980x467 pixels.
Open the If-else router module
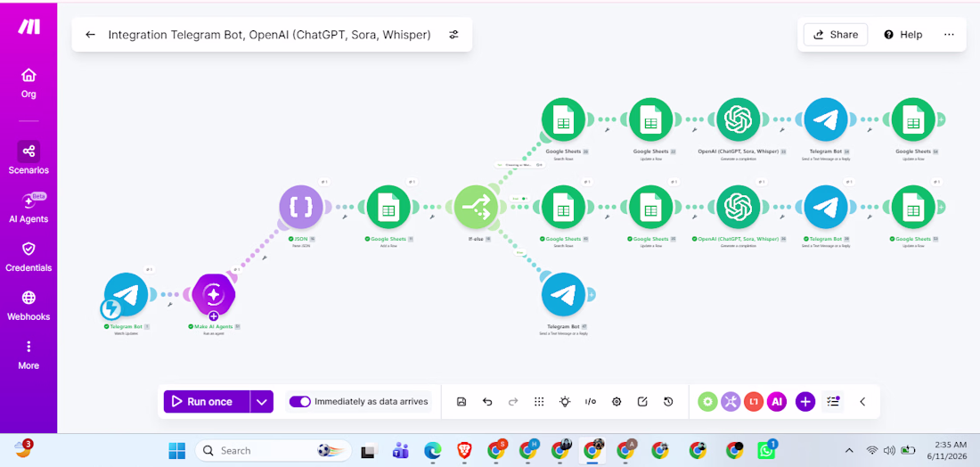(477, 207)
